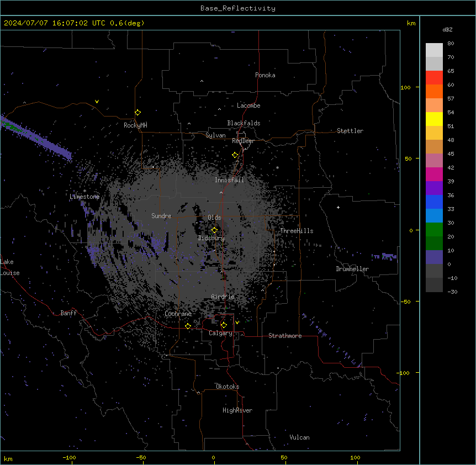Click the Blackfalds city label
476x465 pixels.
[x=244, y=123]
